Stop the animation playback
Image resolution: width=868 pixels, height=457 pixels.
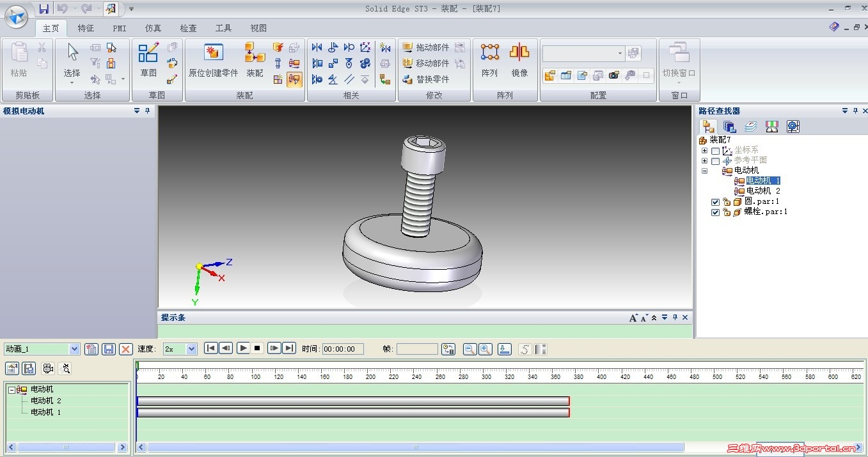(257, 348)
